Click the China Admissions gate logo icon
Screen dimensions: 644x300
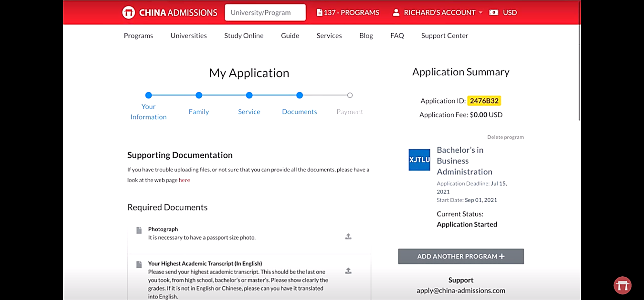(x=128, y=13)
